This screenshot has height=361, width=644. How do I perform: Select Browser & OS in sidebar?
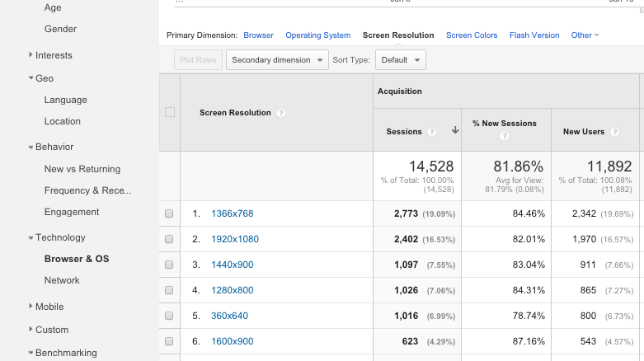77,259
